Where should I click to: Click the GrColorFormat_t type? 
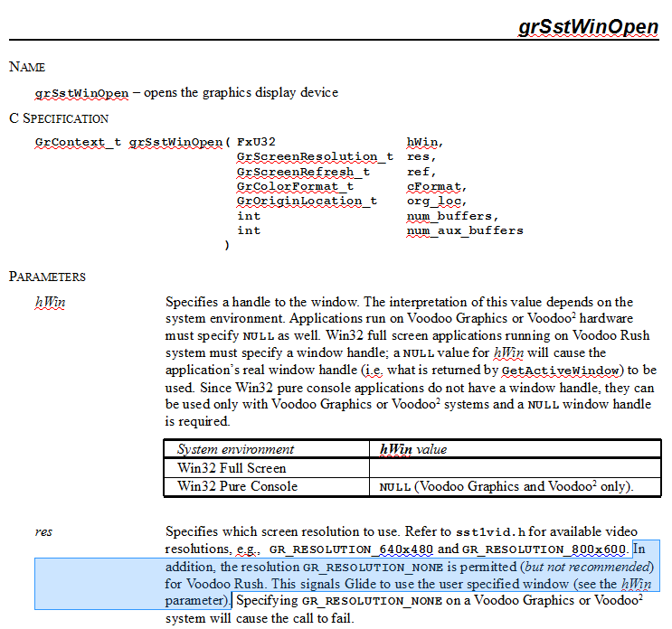tap(295, 187)
